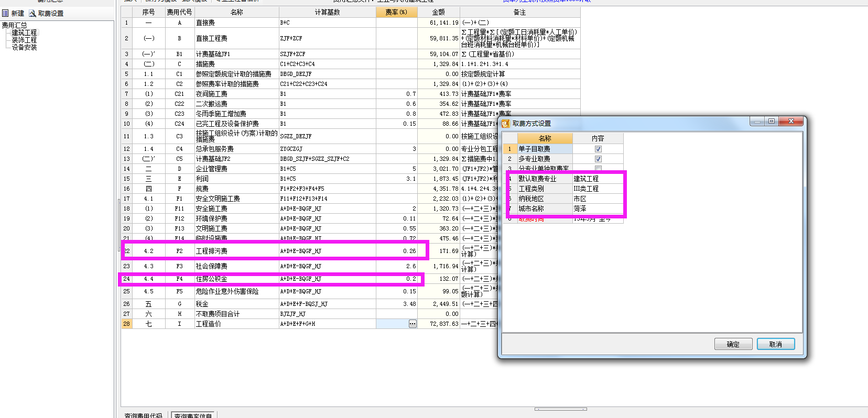The image size is (868, 418).
Task: Select the 默认取费专业 value 建筑工程 in the dialog
Action: click(598, 179)
